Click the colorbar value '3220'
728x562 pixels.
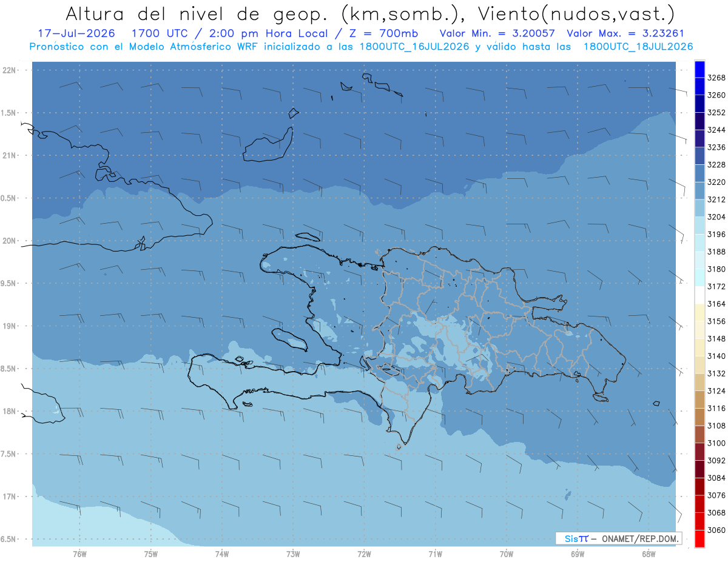(716, 182)
